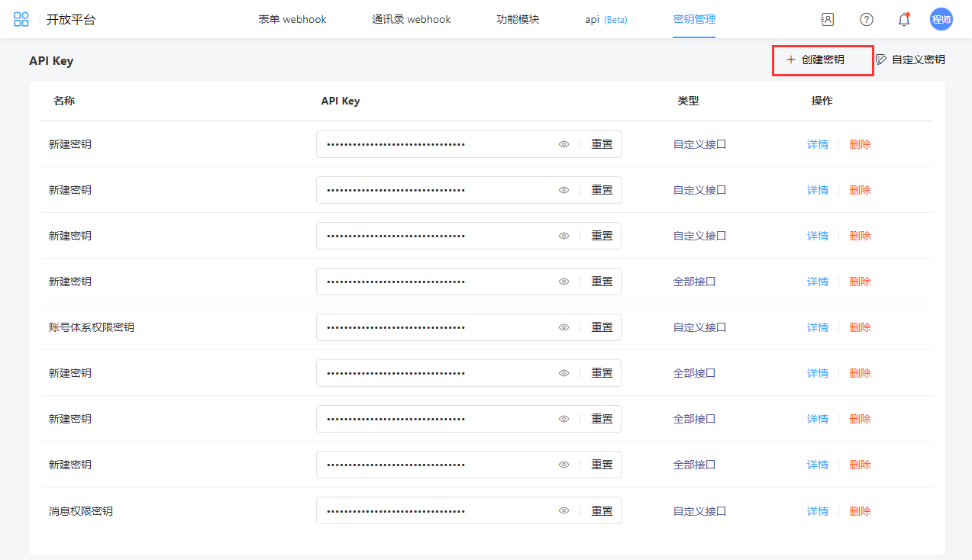The image size is (972, 560).
Task: Open 详情 for the first 新建密钥
Action: [817, 144]
